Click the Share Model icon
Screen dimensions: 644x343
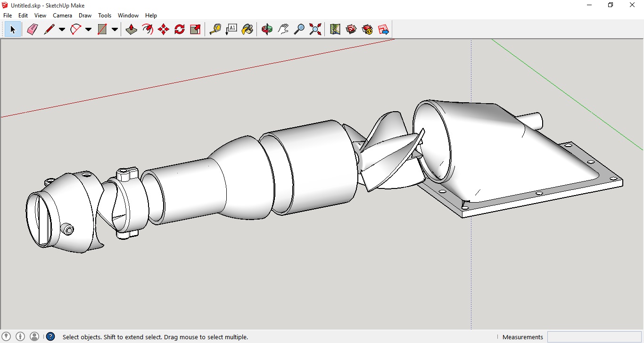[367, 30]
